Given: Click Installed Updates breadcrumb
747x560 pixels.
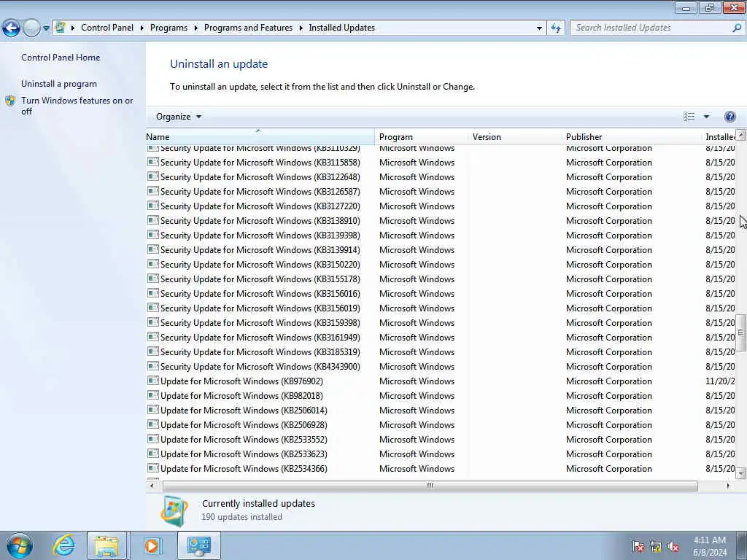Looking at the screenshot, I should pyautogui.click(x=341, y=28).
